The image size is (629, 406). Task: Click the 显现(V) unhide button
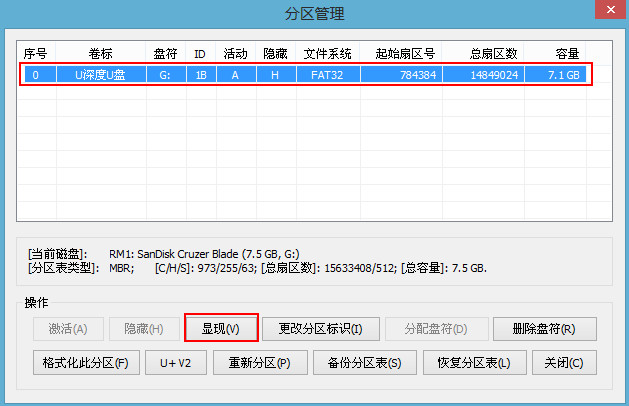pyautogui.click(x=221, y=329)
